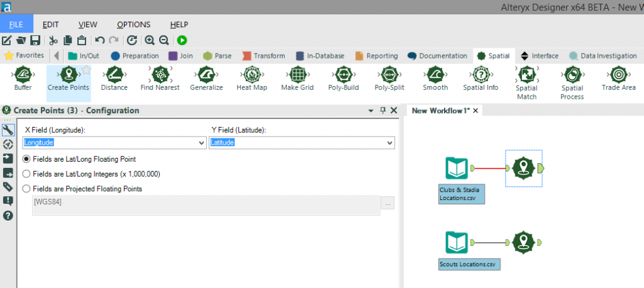
Task: Open the FILE menu
Action: click(16, 25)
